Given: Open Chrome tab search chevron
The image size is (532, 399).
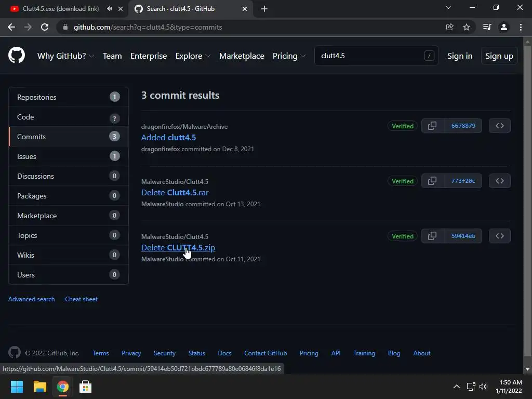Looking at the screenshot, I should click(448, 7).
